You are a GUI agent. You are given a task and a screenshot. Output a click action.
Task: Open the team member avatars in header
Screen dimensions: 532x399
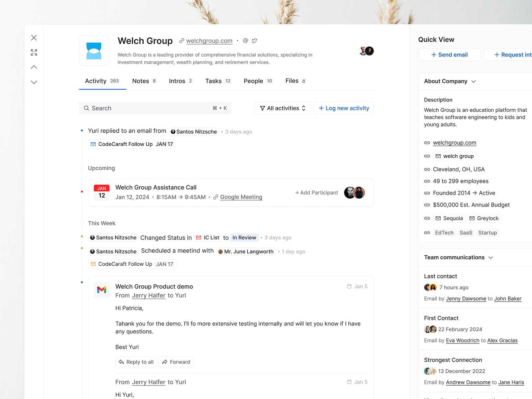point(367,51)
